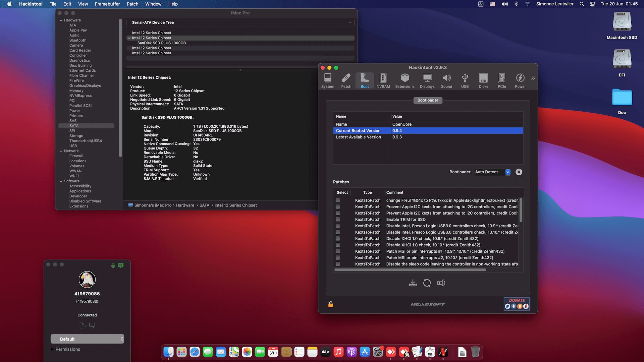Viewport: 644px width, 362px height.
Task: Tick checkbox for Fresco Logic USB3.0 10.9 patch
Action: (x=338, y=226)
